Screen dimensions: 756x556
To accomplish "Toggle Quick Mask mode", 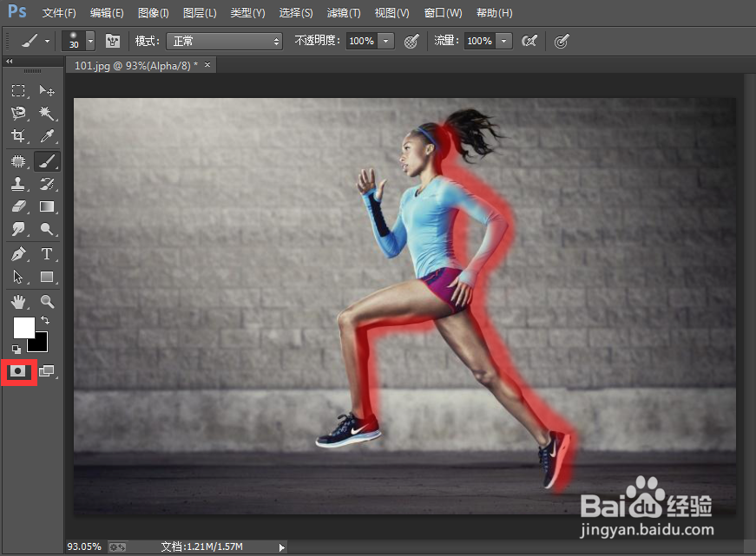I will point(18,371).
